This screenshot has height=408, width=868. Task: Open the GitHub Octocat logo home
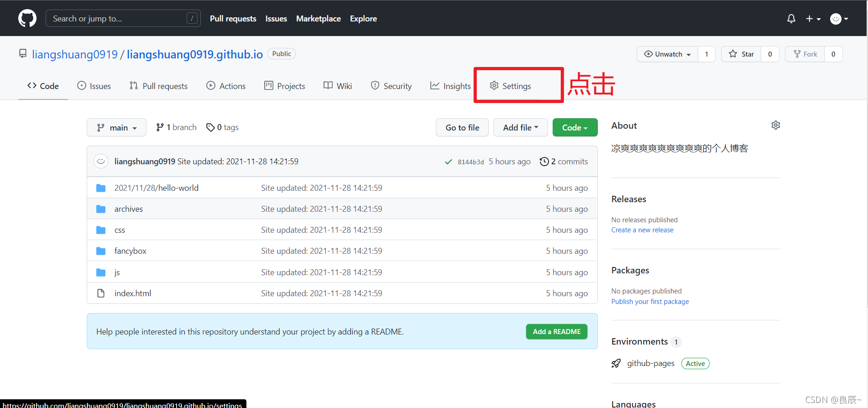[27, 19]
